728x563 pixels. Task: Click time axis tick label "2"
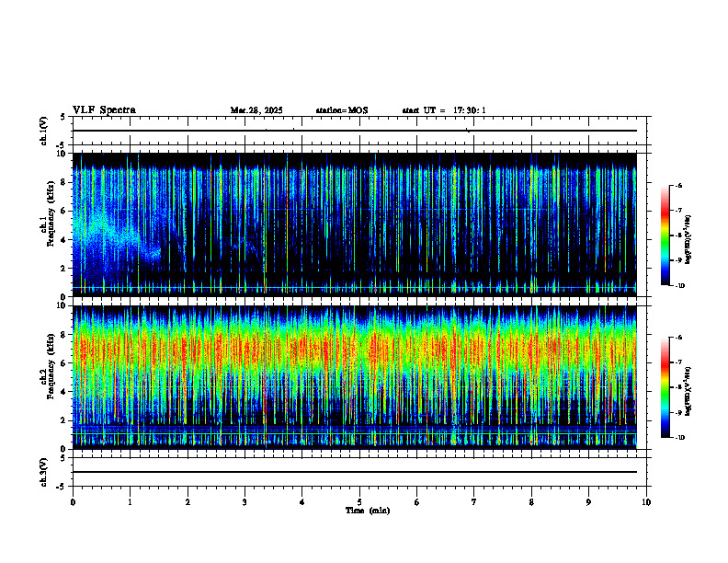188,502
